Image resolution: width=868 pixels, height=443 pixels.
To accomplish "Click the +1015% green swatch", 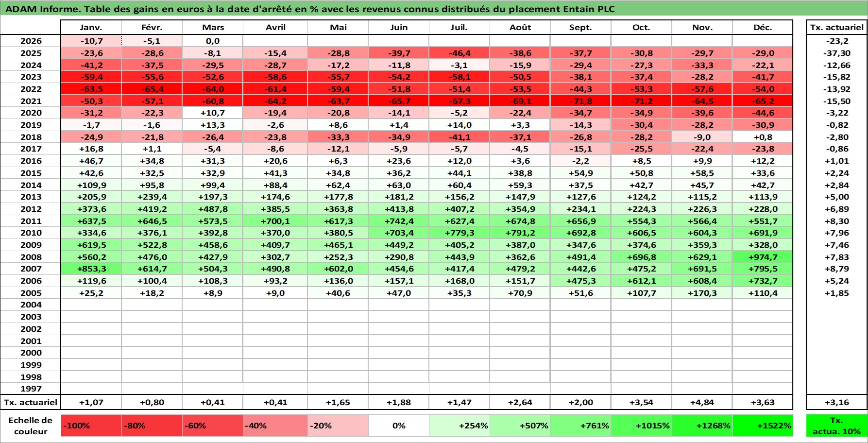I will tap(642, 426).
